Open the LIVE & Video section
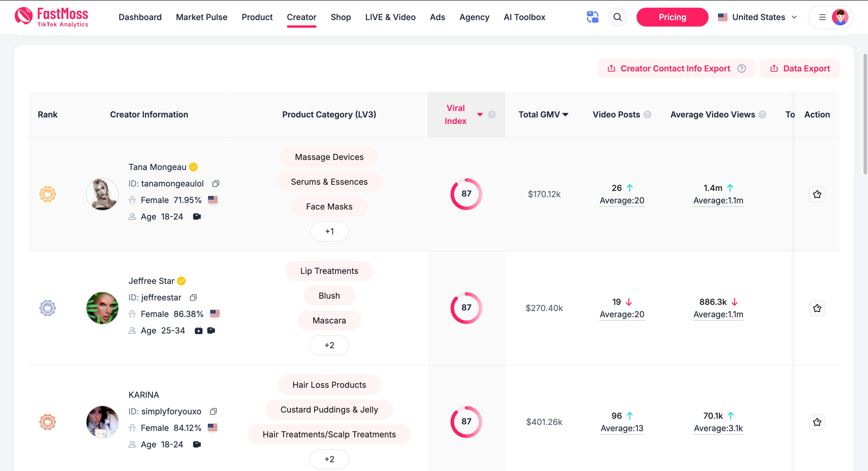868x471 pixels. (x=390, y=17)
